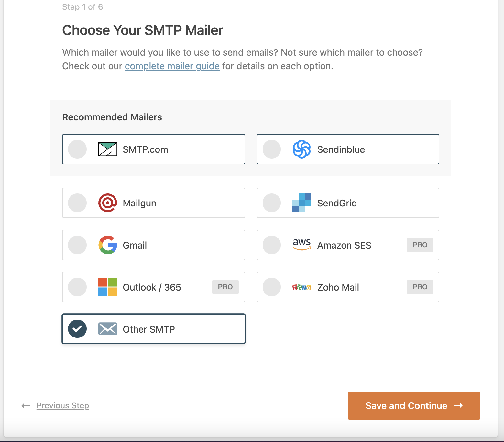
Task: Choose the Gmail radio option
Action: point(77,245)
